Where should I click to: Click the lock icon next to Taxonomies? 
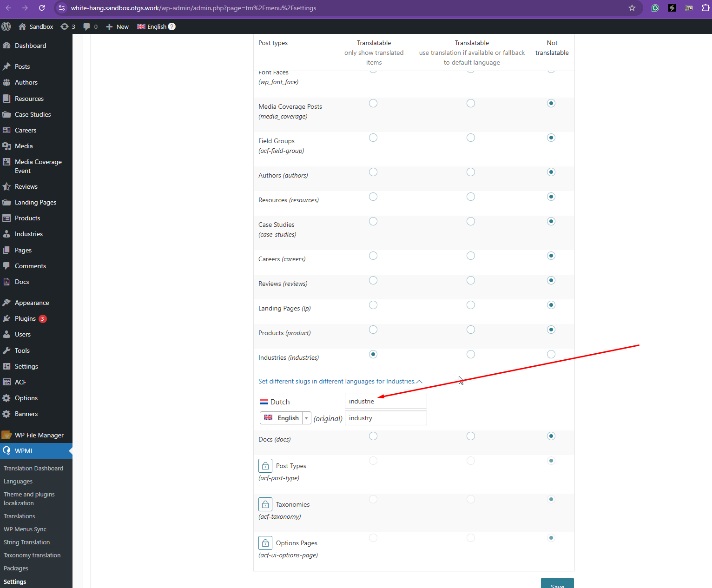pyautogui.click(x=265, y=504)
